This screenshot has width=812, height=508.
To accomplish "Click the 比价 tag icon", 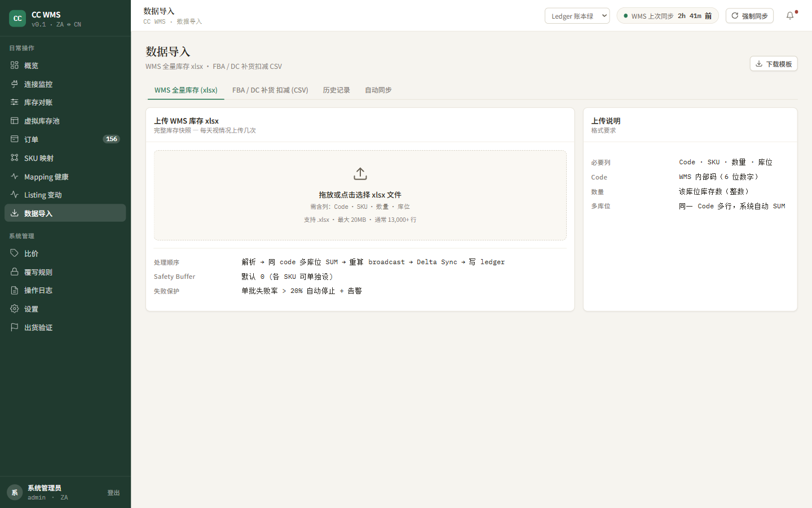I will (15, 253).
